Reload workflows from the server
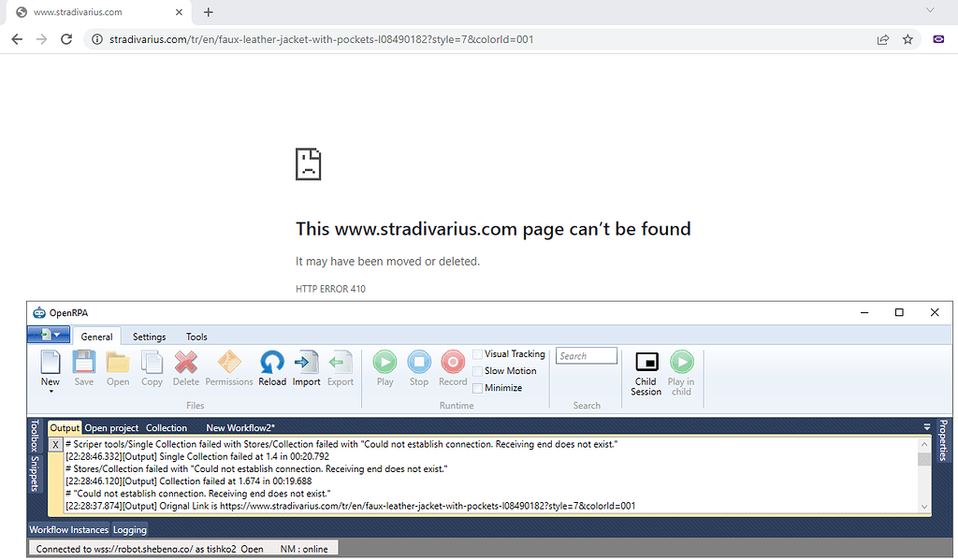Screen dimensions: 958x560 tap(271, 367)
